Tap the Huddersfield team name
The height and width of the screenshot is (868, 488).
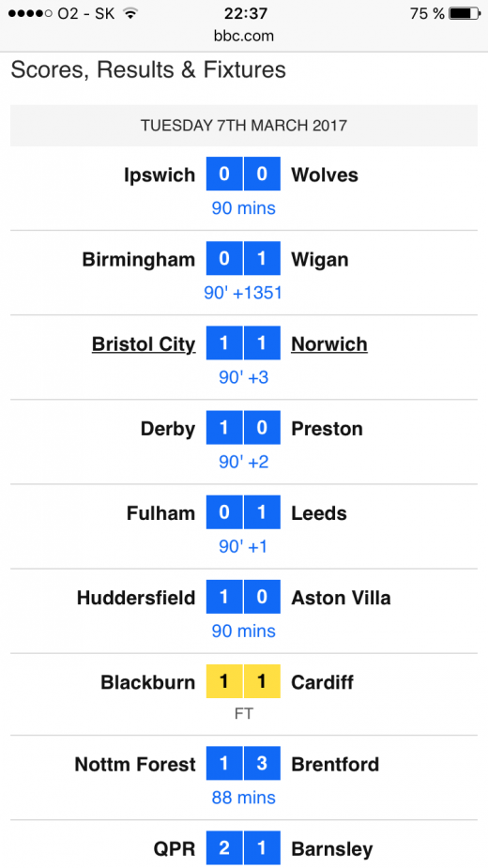click(x=136, y=598)
